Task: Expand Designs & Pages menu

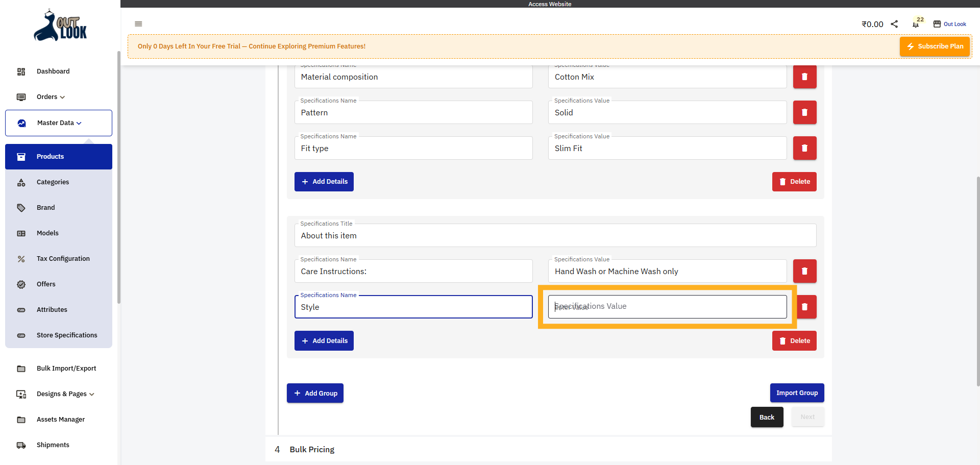Action: (65, 394)
